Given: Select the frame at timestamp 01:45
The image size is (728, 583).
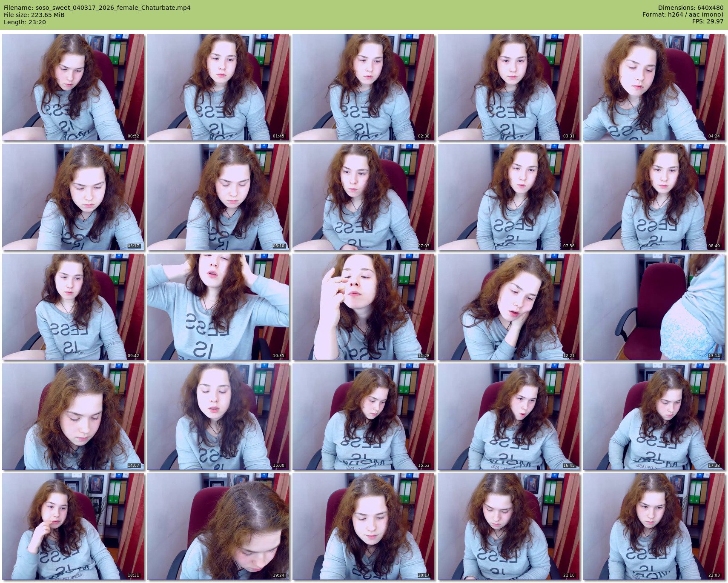Looking at the screenshot, I should coord(218,87).
